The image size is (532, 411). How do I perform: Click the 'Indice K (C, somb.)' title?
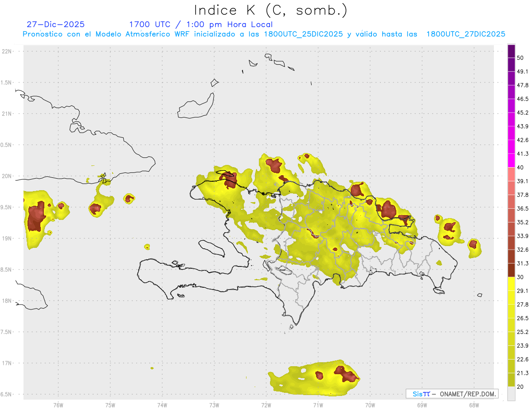[271, 10]
